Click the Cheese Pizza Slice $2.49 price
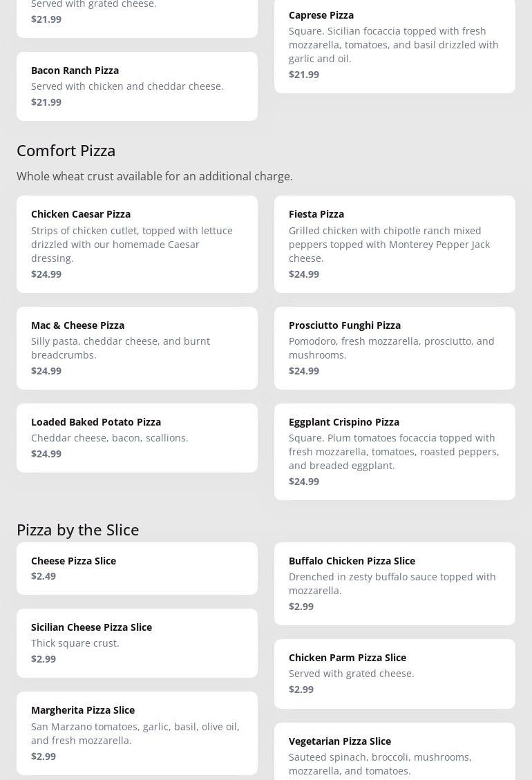Image resolution: width=532 pixels, height=780 pixels. point(44,576)
